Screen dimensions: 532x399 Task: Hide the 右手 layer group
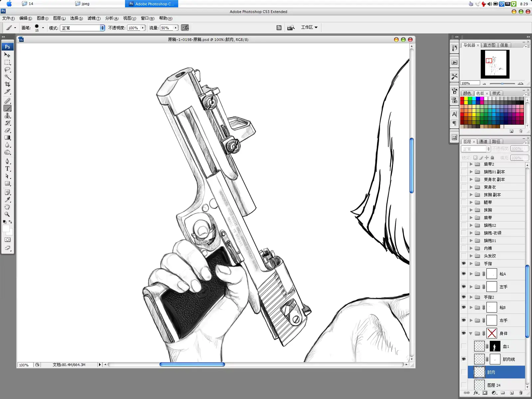[x=464, y=320]
